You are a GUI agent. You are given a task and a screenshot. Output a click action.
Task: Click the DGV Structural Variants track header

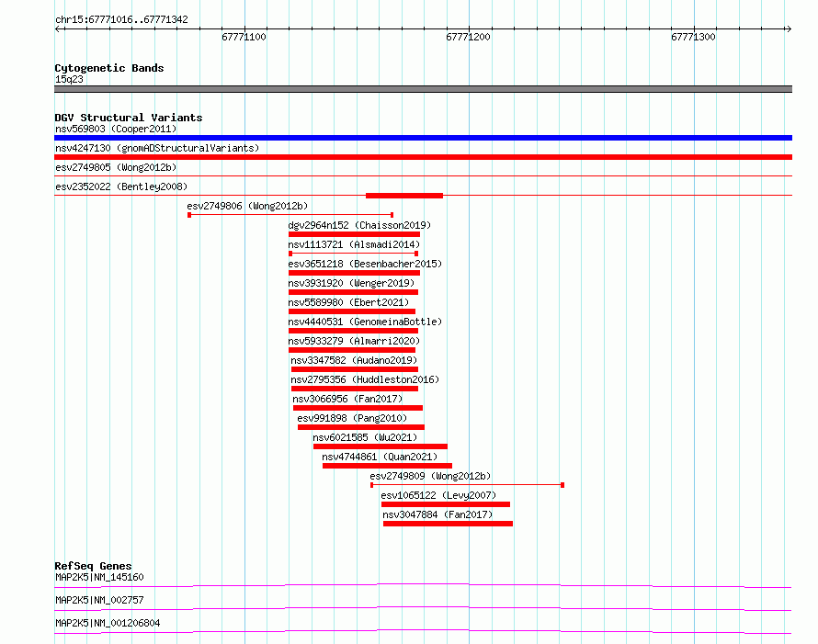click(x=129, y=118)
